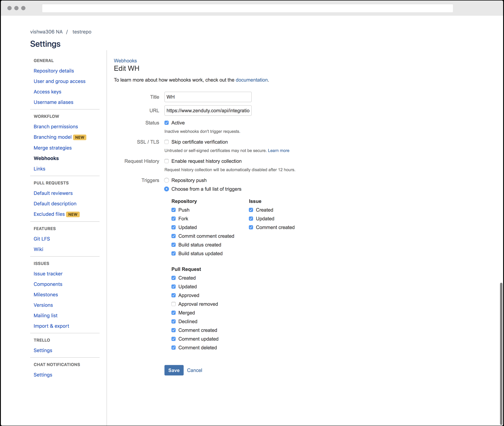This screenshot has width=504, height=426.
Task: Click into the URL input field
Action: pos(208,111)
